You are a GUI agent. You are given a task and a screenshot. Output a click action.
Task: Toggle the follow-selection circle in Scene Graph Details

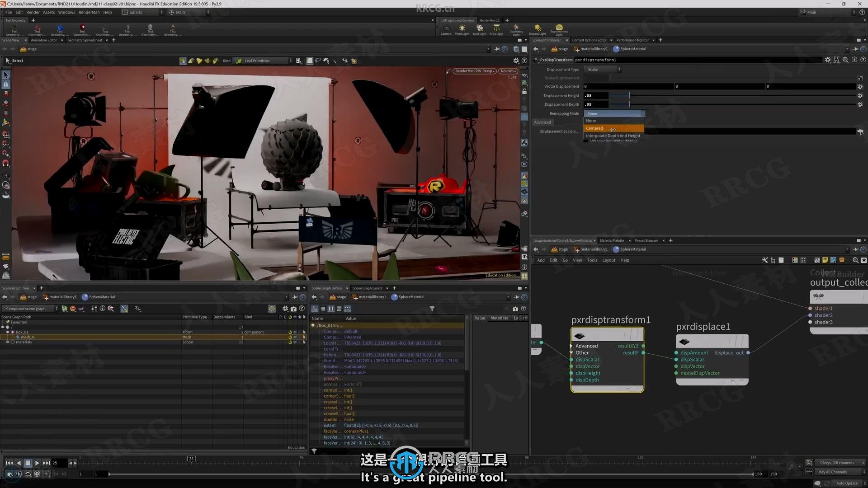coord(524,297)
